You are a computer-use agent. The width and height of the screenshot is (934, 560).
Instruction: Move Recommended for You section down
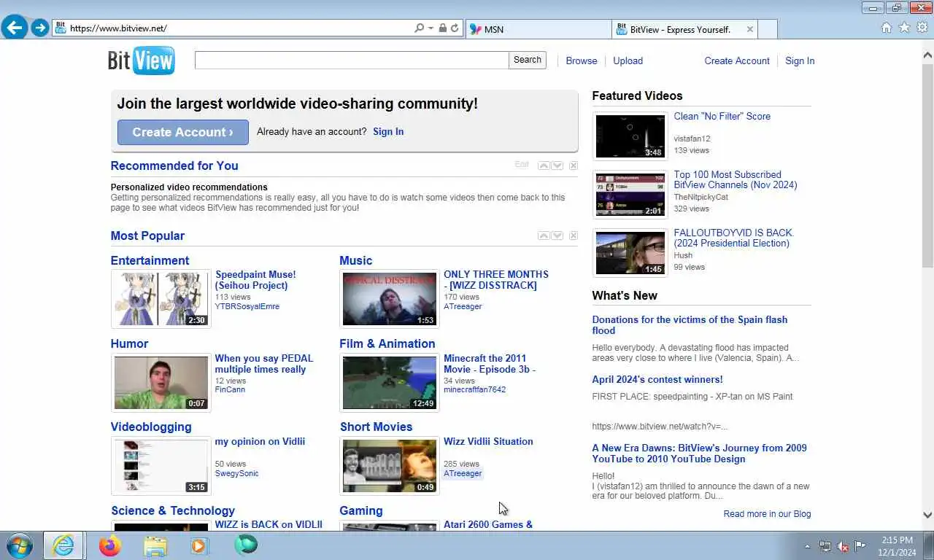[x=557, y=166]
